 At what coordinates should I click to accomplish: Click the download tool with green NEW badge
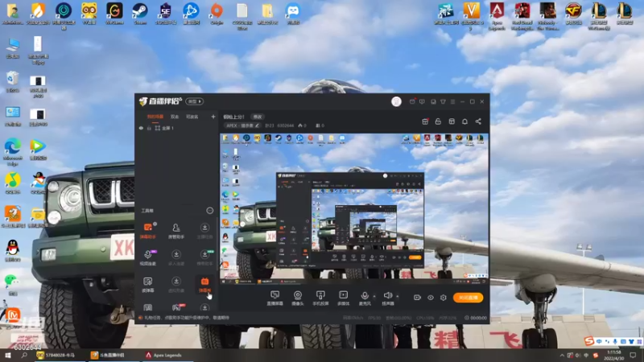(204, 257)
